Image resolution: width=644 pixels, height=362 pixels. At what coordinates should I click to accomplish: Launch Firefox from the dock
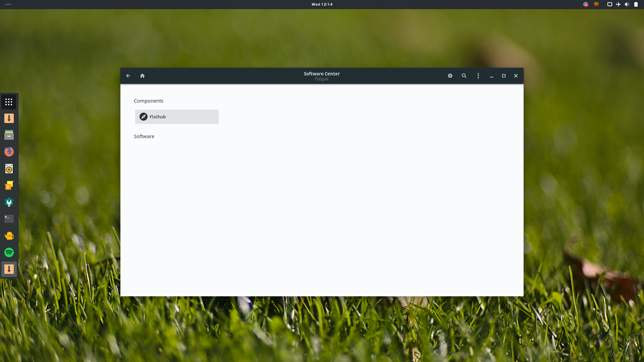(x=9, y=152)
